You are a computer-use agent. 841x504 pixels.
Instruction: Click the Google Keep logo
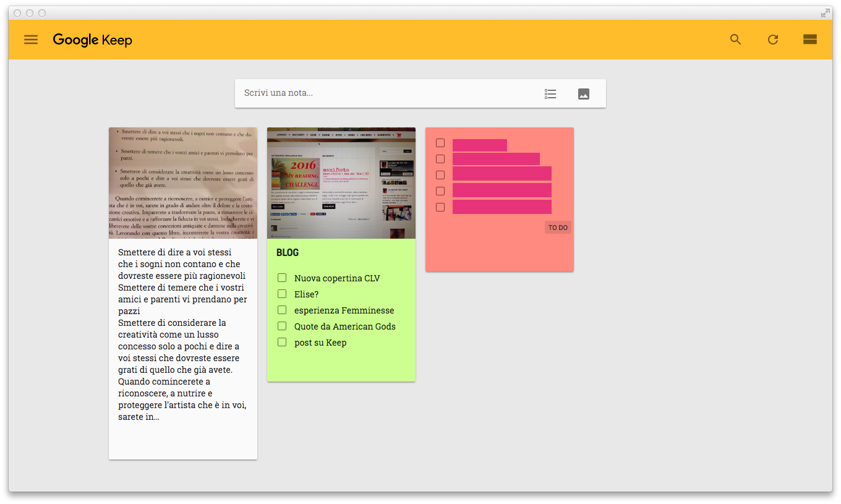[93, 40]
